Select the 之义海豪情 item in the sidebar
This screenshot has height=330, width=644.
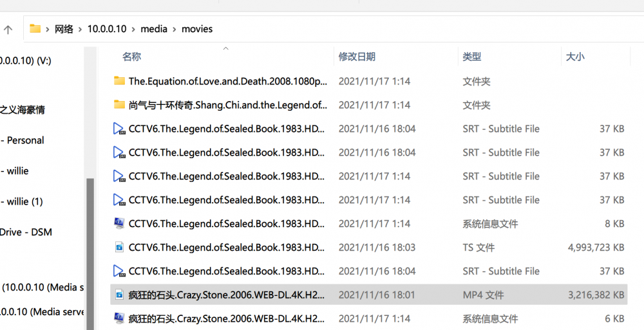[22, 109]
